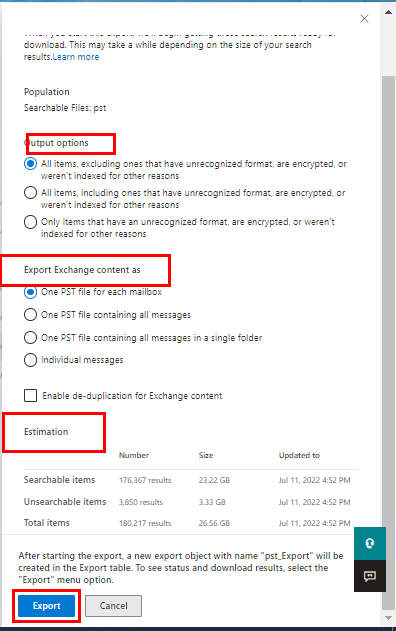
Task: Enable de-duplication for Exchange content
Action: click(x=31, y=396)
